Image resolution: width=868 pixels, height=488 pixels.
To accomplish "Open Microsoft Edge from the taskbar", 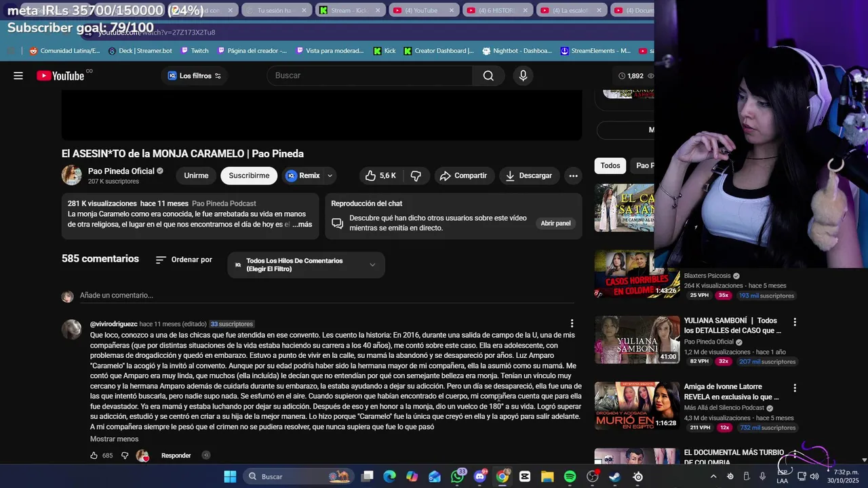I will (x=389, y=476).
